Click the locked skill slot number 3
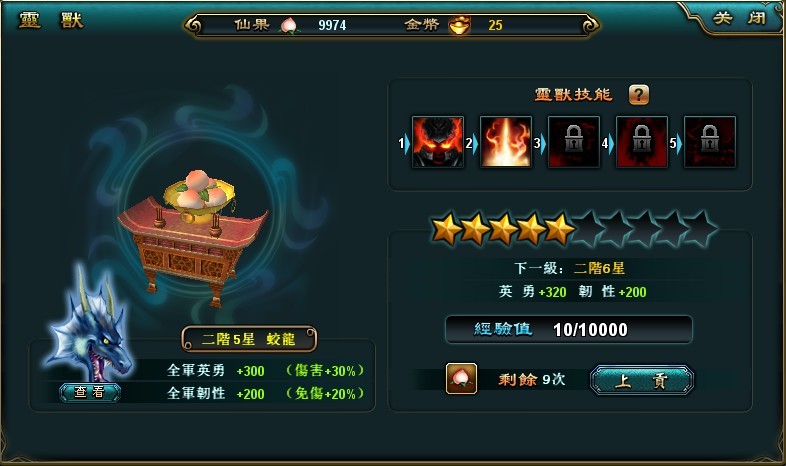This screenshot has height=466, width=786. [574, 142]
